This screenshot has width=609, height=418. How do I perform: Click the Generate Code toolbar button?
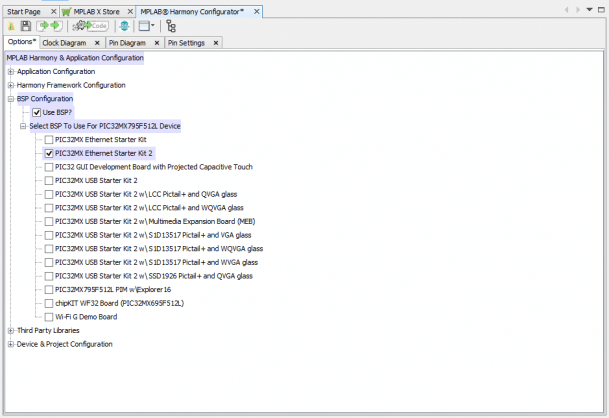(92, 26)
